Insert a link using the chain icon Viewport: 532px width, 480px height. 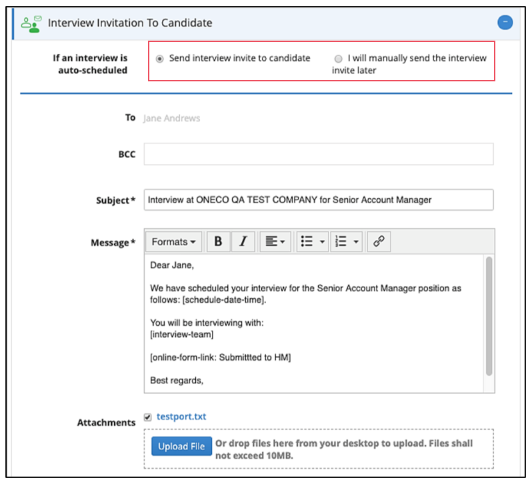[379, 242]
